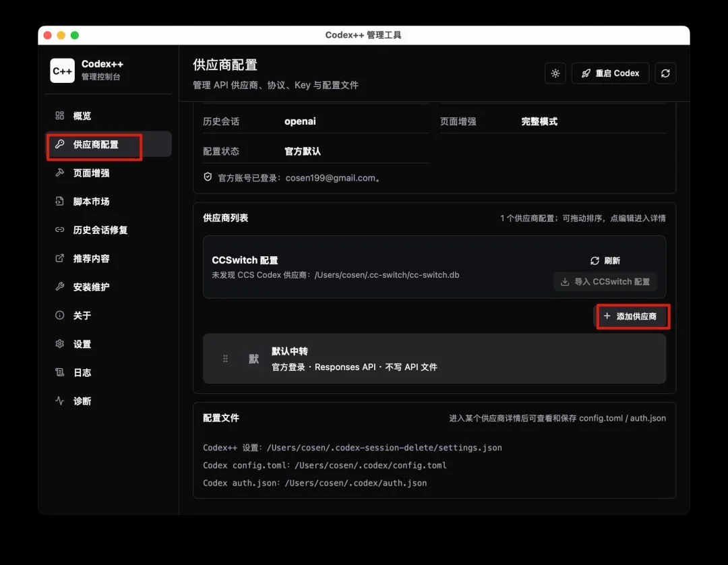The image size is (728, 565).
Task: Click the info circle icon beside 关于
Action: [59, 316]
